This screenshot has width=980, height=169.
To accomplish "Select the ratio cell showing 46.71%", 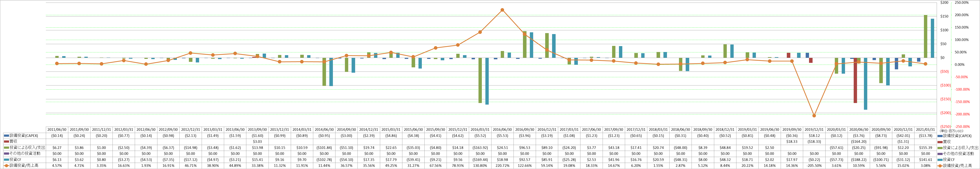I will tap(191, 166).
